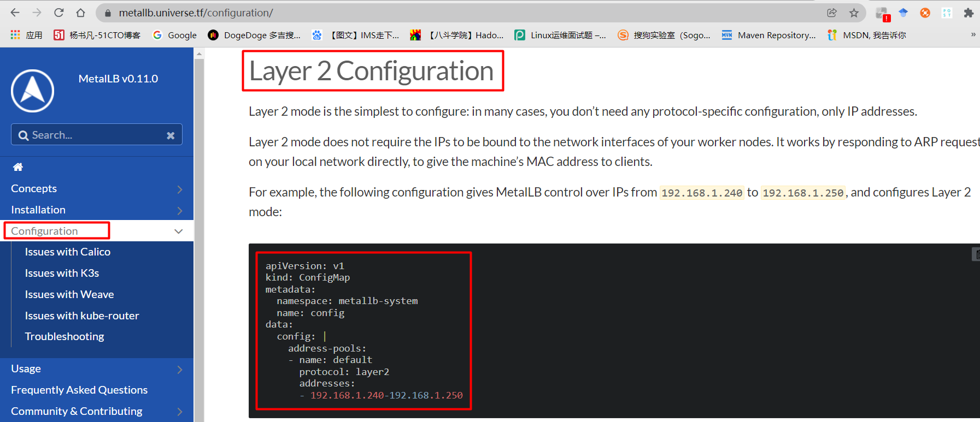Open Issues with Weave page
The height and width of the screenshot is (422, 980).
point(69,294)
